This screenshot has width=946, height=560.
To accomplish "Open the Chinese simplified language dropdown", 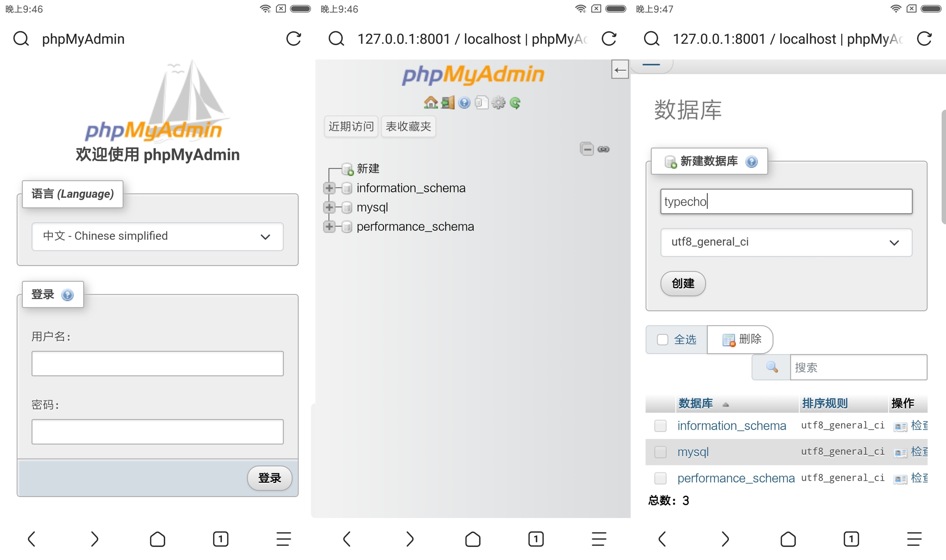I will 158,236.
